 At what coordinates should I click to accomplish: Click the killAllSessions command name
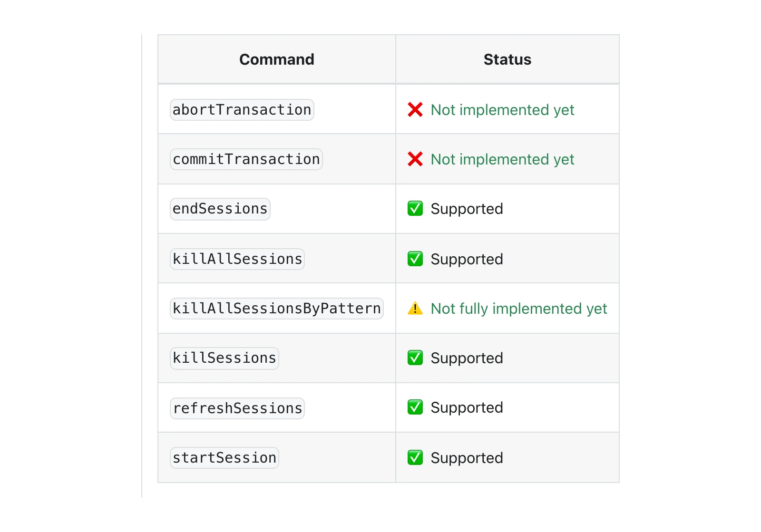pyautogui.click(x=237, y=259)
